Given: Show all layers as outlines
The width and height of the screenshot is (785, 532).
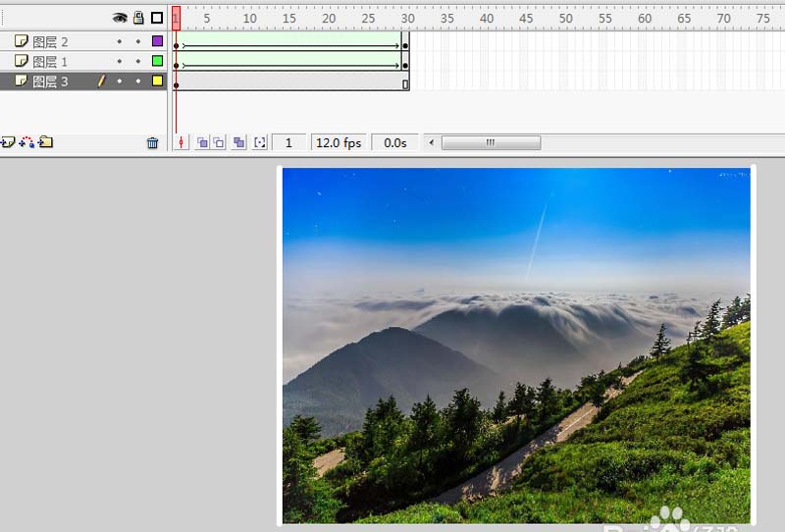Looking at the screenshot, I should (x=157, y=18).
